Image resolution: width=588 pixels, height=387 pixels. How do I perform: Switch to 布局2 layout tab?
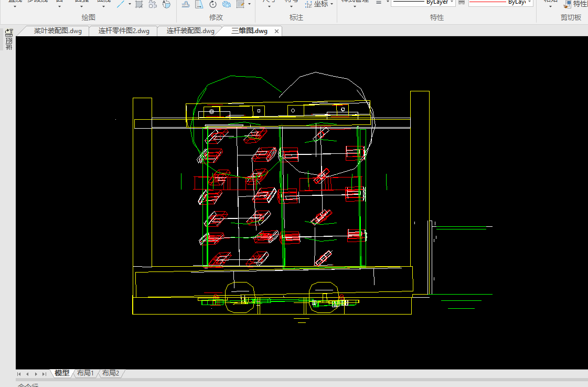pos(111,373)
